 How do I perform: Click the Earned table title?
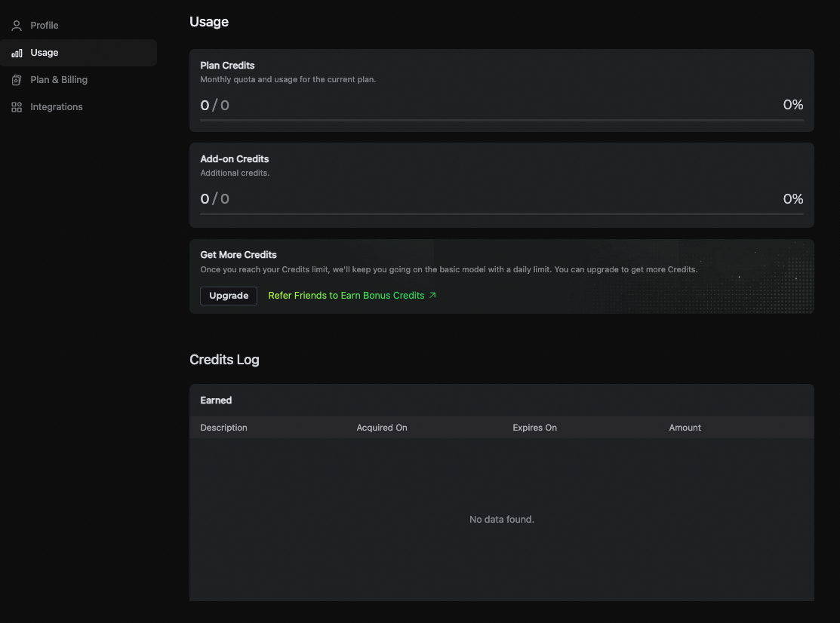[216, 400]
